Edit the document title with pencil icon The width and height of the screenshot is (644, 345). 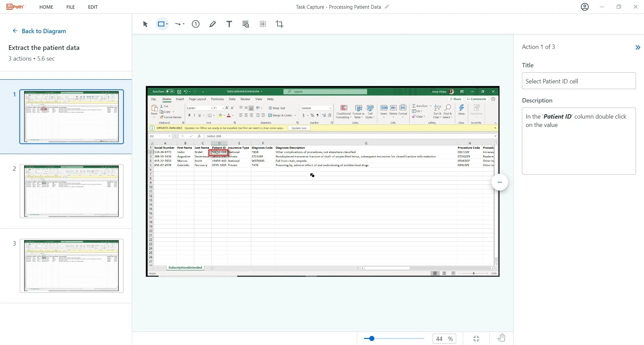387,7
